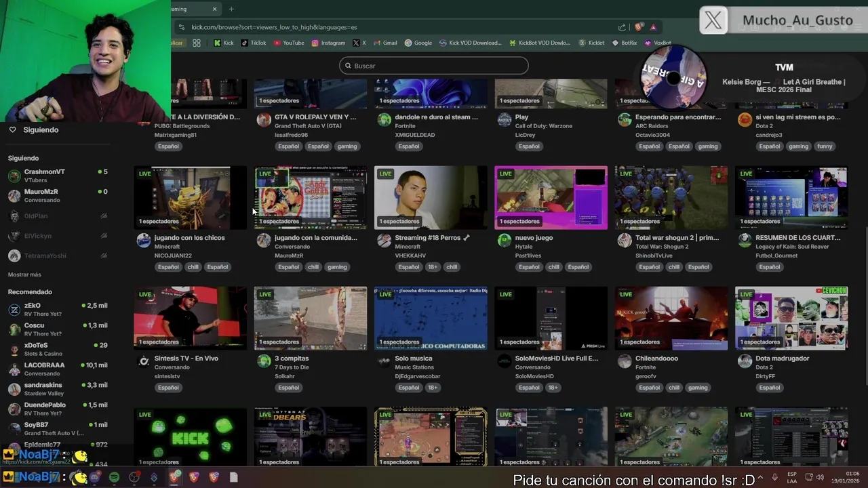
Task: Open the offline OldPlan channel
Action: point(58,216)
